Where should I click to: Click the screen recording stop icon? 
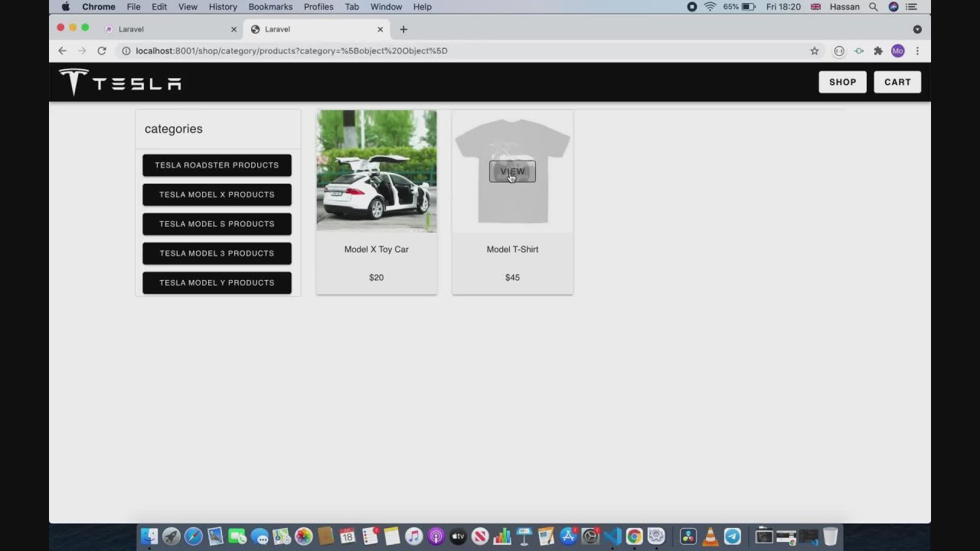click(x=691, y=7)
